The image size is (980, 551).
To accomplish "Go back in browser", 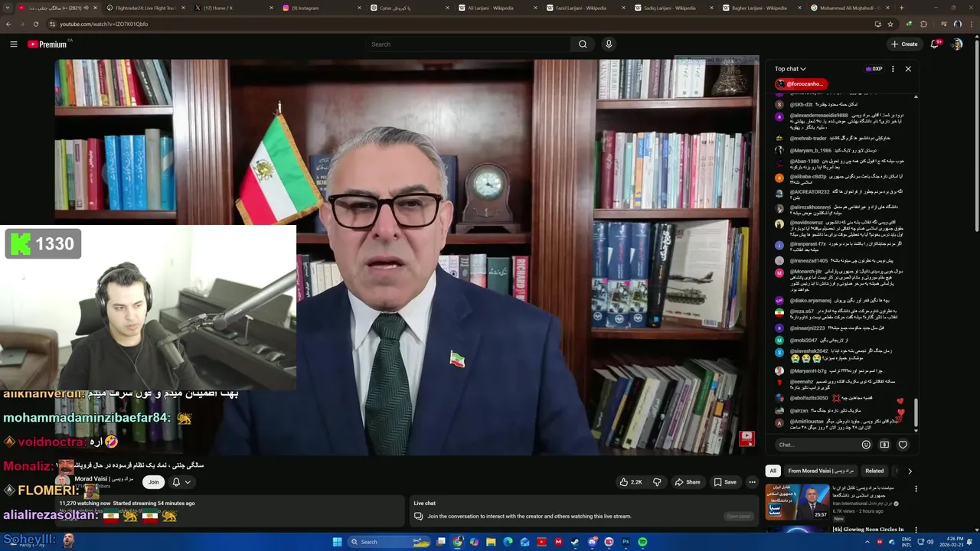I will pyautogui.click(x=8, y=24).
